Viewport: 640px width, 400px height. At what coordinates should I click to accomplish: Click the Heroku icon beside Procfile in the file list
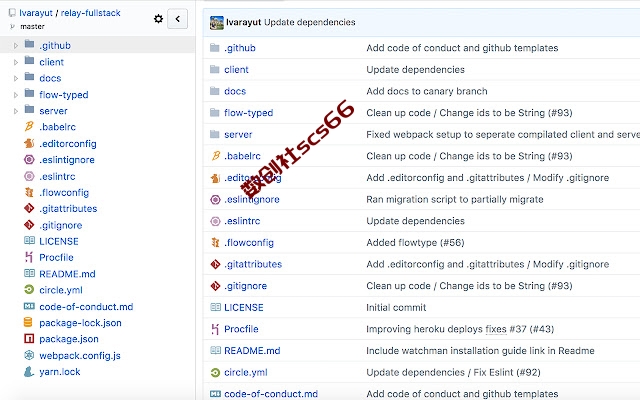215,329
